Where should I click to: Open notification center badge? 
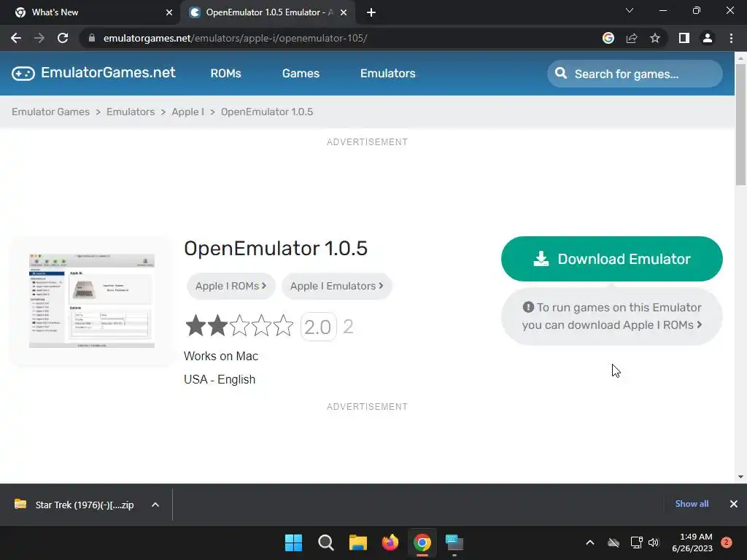(x=727, y=542)
